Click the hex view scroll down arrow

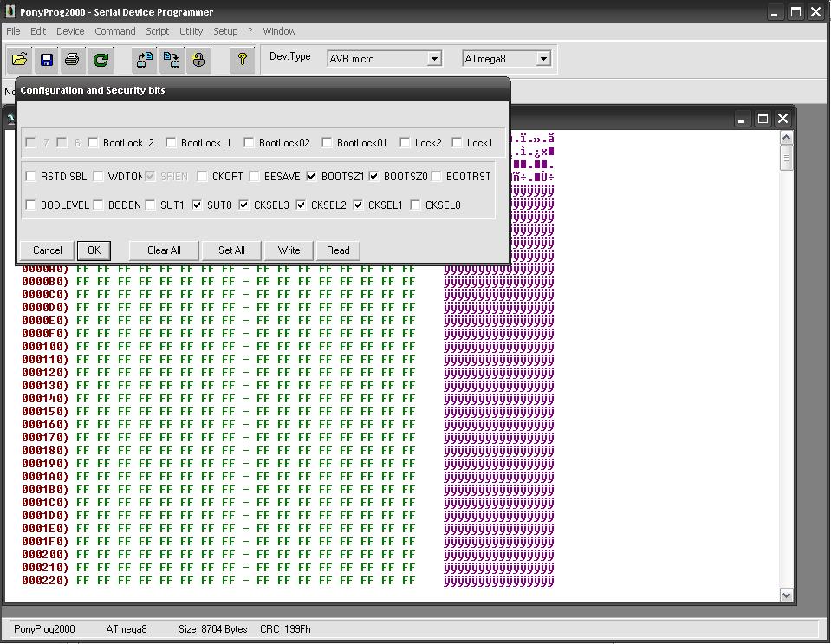(787, 595)
